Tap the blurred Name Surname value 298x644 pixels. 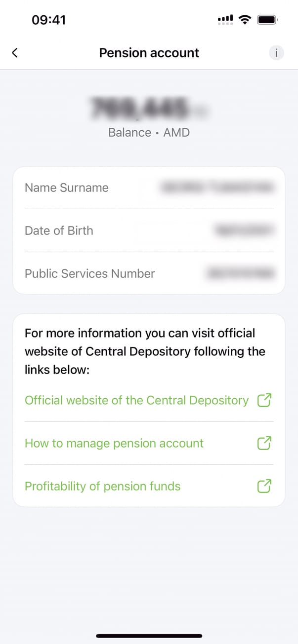tap(217, 188)
